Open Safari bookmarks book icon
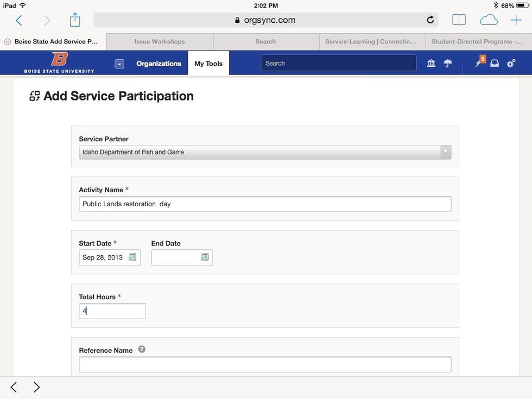 pos(459,20)
